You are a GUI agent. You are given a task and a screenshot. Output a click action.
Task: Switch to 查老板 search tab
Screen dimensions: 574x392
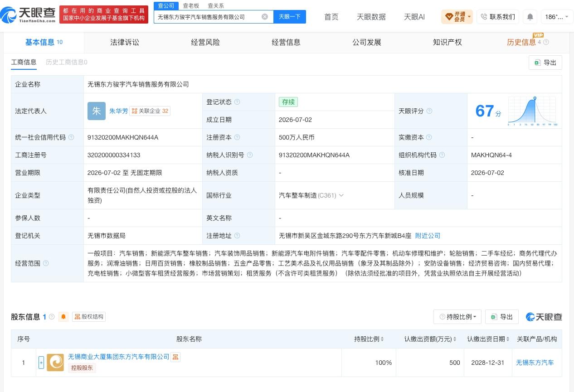coord(191,6)
